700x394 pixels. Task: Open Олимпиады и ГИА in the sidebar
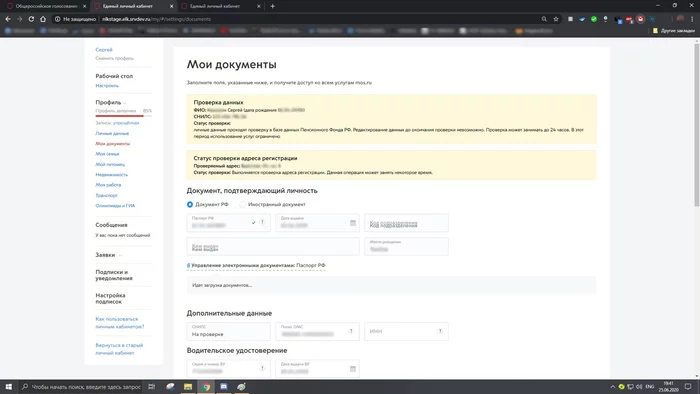click(115, 206)
